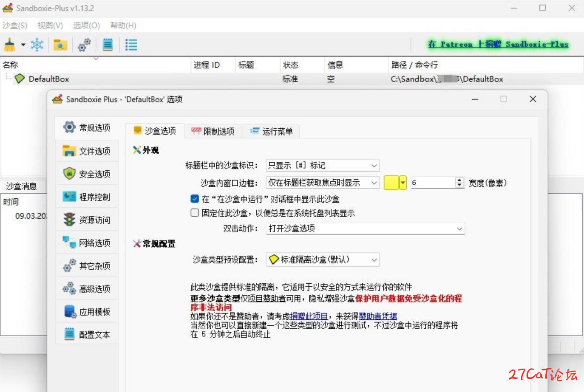Expand the 双击动作 dropdown
Image resolution: width=584 pixels, height=392 pixels.
click(x=365, y=228)
